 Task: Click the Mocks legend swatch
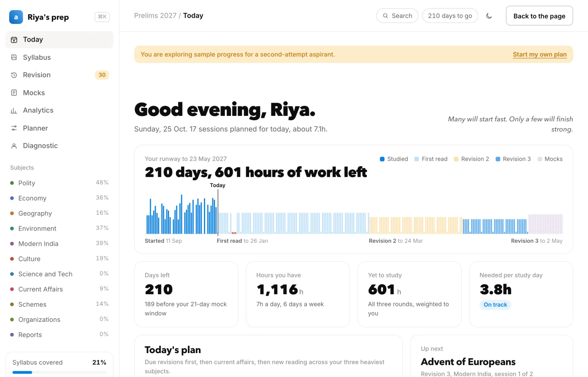coord(539,159)
